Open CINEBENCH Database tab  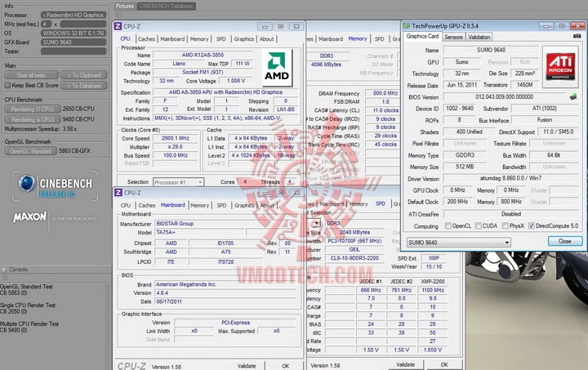[x=166, y=6]
